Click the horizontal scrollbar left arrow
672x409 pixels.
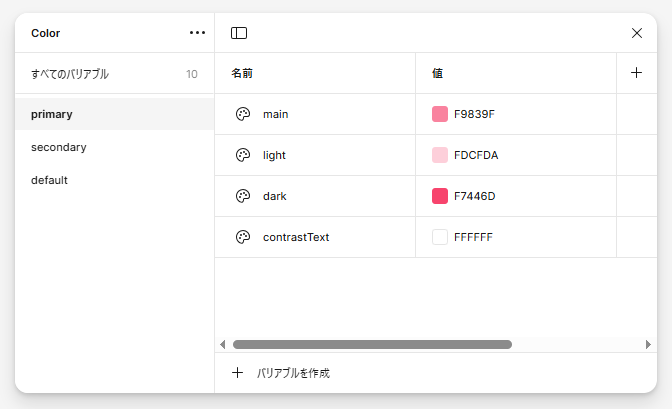point(222,344)
